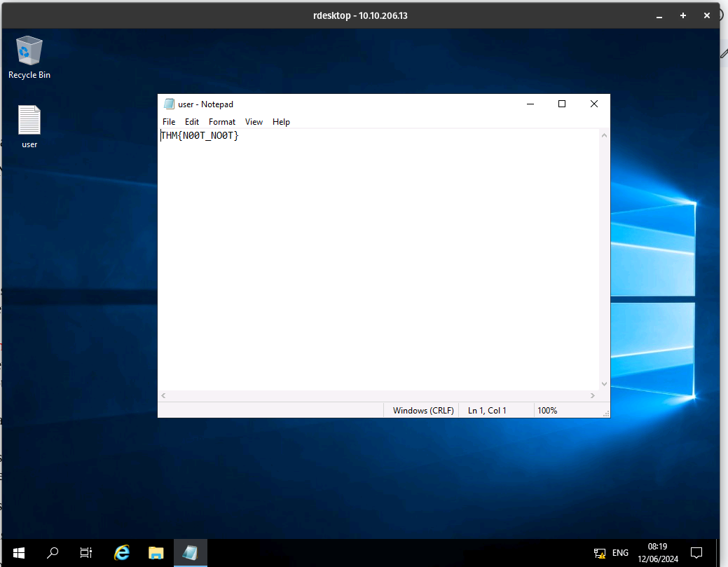Open Task View from the taskbar

coord(86,552)
